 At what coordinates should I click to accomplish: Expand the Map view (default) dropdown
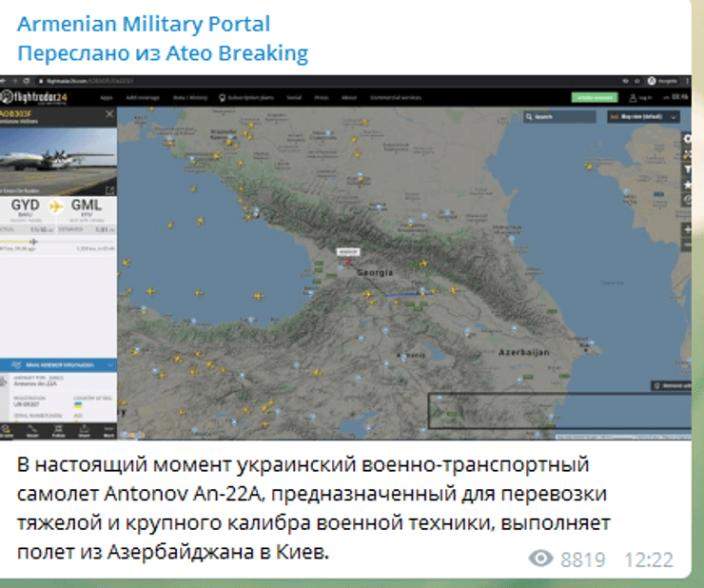[x=643, y=116]
